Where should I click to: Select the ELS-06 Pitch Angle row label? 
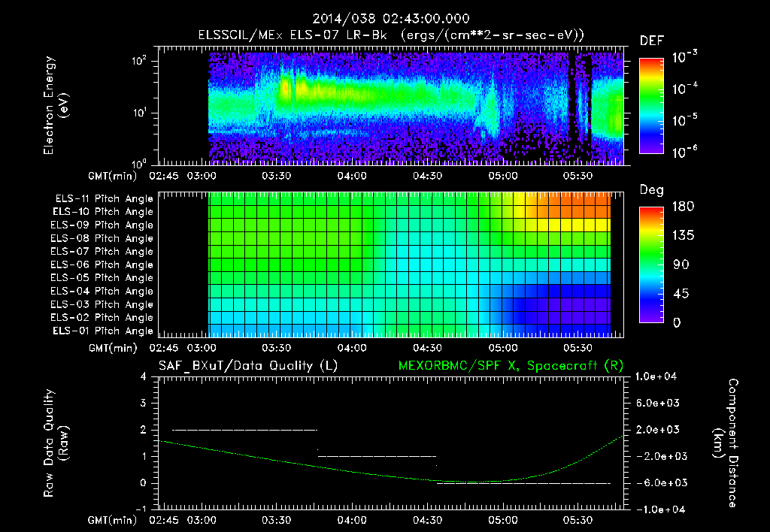pos(102,265)
